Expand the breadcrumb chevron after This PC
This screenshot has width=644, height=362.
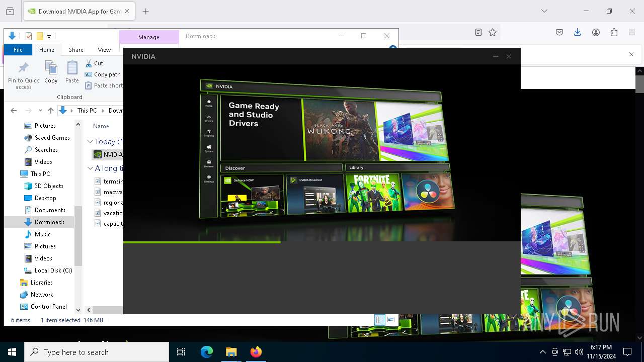point(103,111)
